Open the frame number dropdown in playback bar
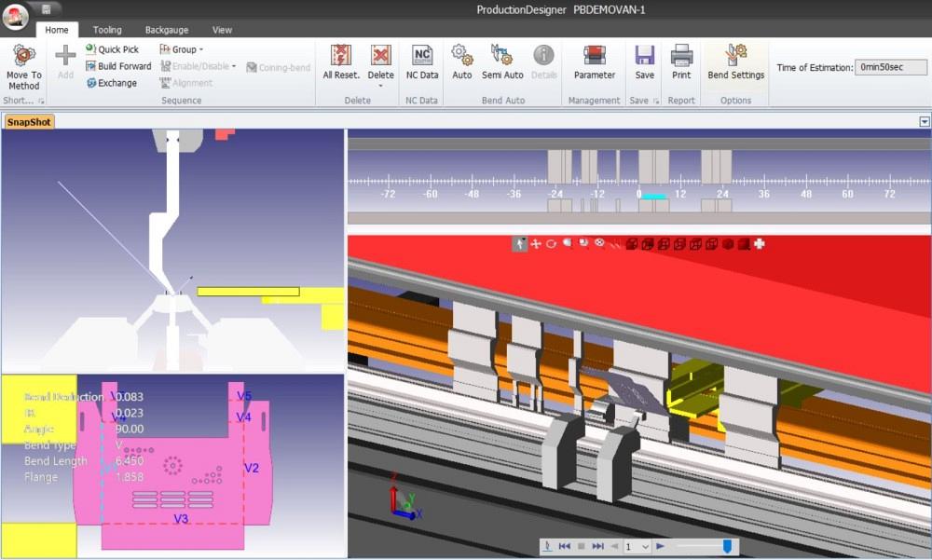The width and height of the screenshot is (932, 560). [646, 547]
